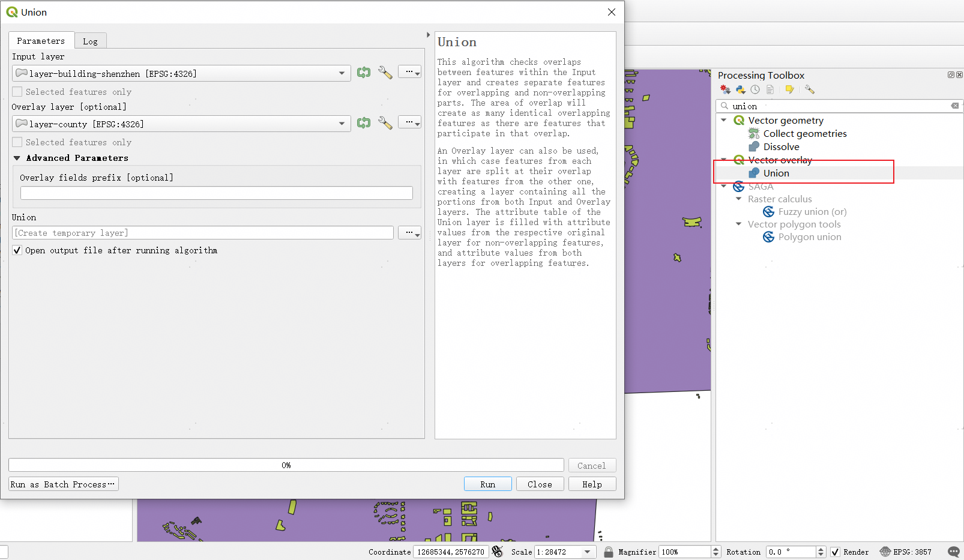The width and height of the screenshot is (964, 560).
Task: Open the Input layer dropdown
Action: coord(342,73)
